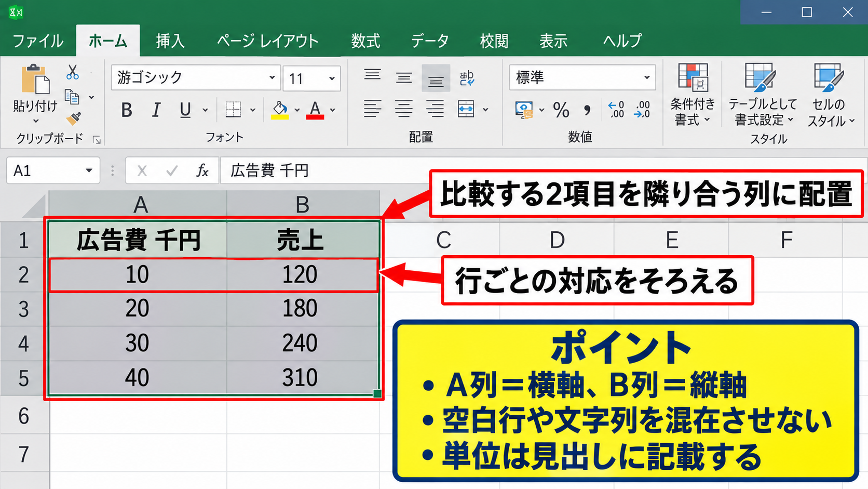Image resolution: width=868 pixels, height=489 pixels.
Task: Expand the Name Box dropdown arrow
Action: tap(89, 170)
